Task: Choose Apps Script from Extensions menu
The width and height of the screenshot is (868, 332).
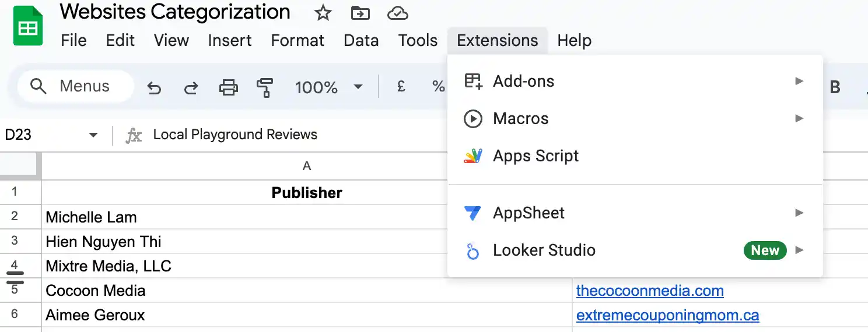Action: pos(635,156)
